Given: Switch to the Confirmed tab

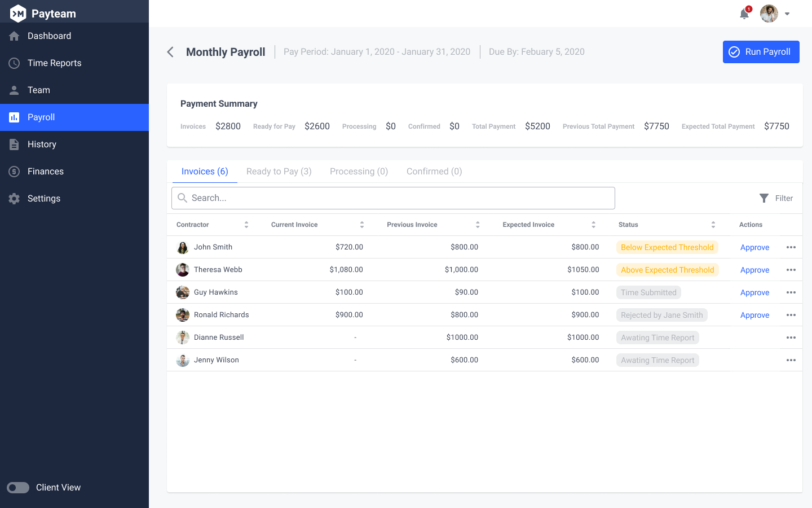Looking at the screenshot, I should [x=434, y=172].
